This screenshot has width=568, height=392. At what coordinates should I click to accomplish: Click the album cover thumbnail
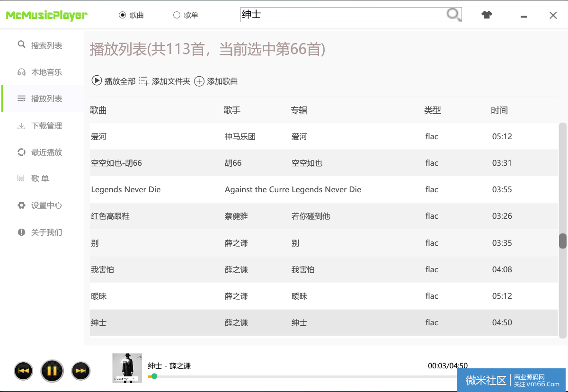pos(127,368)
